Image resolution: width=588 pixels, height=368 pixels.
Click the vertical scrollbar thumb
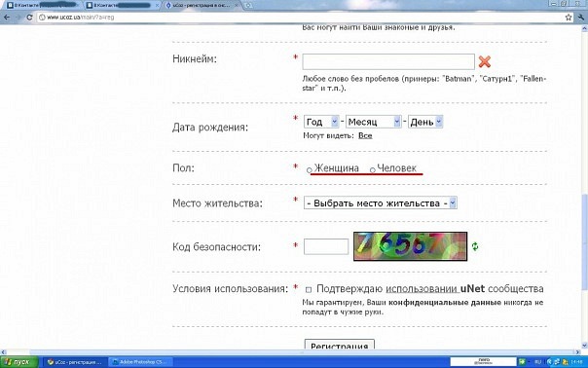click(x=584, y=241)
